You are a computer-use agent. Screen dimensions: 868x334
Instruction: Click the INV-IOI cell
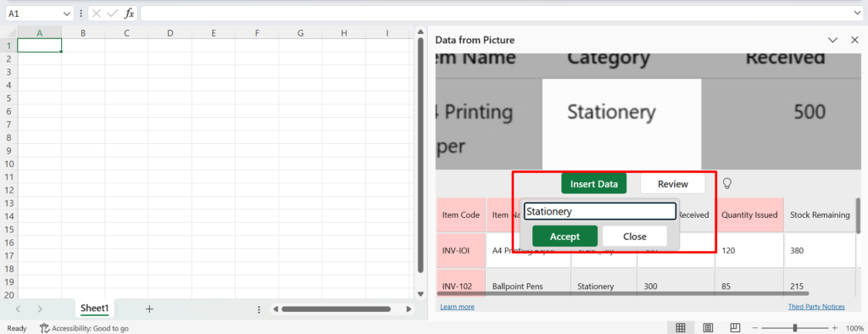click(461, 250)
